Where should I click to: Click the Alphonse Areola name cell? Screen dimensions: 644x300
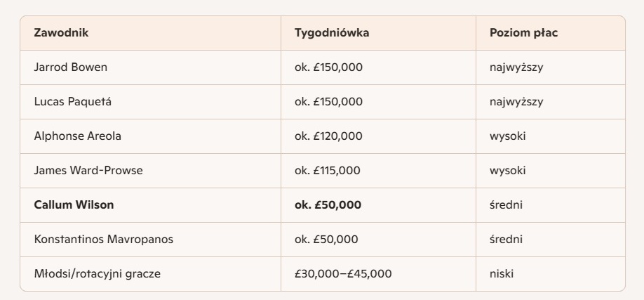(x=77, y=136)
